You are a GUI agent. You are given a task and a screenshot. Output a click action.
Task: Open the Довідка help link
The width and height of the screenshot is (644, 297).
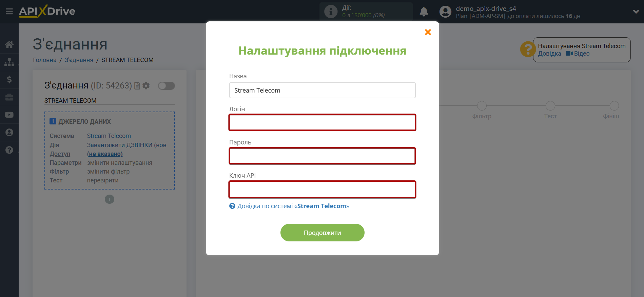pyautogui.click(x=549, y=54)
